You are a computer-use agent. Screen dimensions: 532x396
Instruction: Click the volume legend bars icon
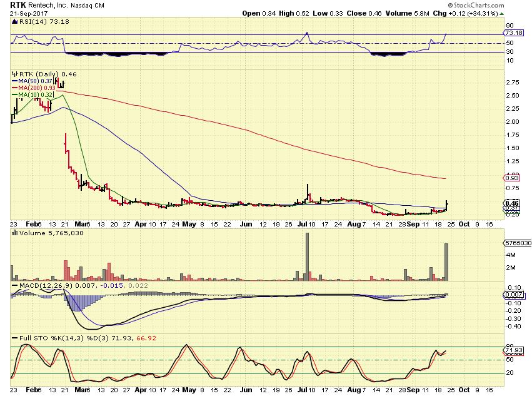pyautogui.click(x=14, y=233)
